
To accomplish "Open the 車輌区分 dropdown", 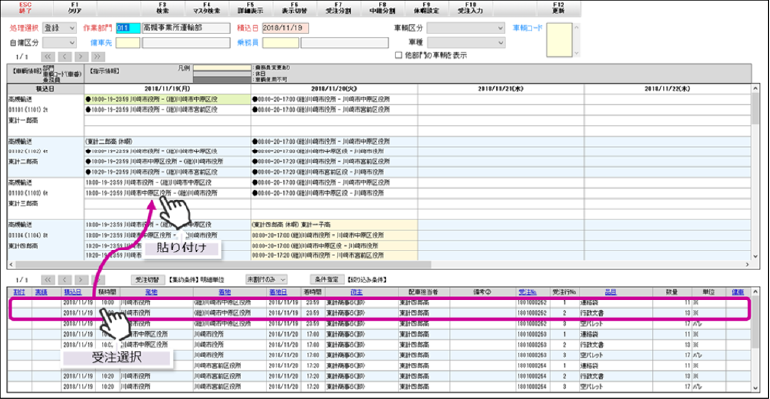I will tap(466, 28).
